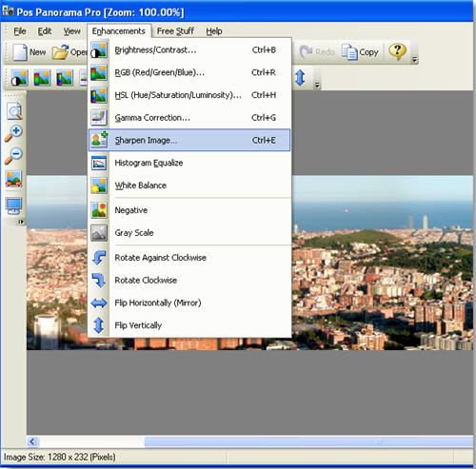Click the Copy toolbar icon
This screenshot has height=469, width=476.
click(x=349, y=51)
